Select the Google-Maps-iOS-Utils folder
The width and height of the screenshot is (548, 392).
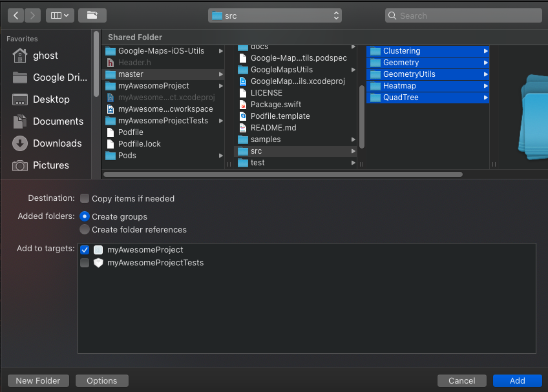pyautogui.click(x=163, y=51)
